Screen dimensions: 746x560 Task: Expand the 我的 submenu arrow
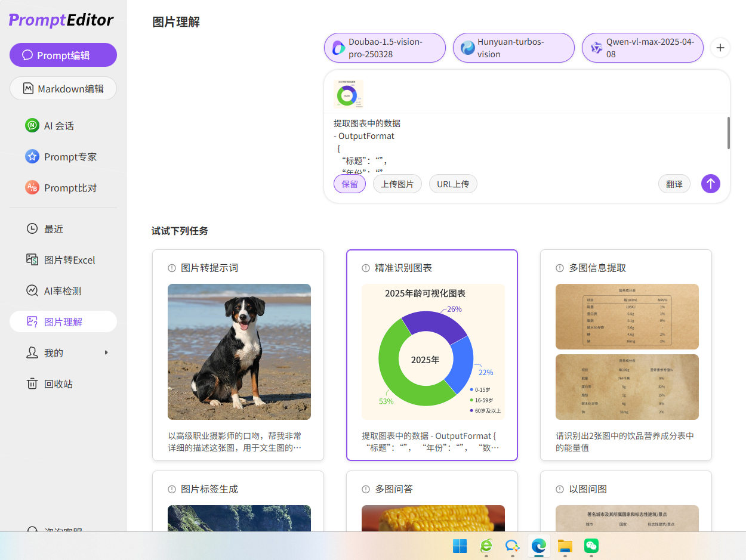pyautogui.click(x=106, y=352)
